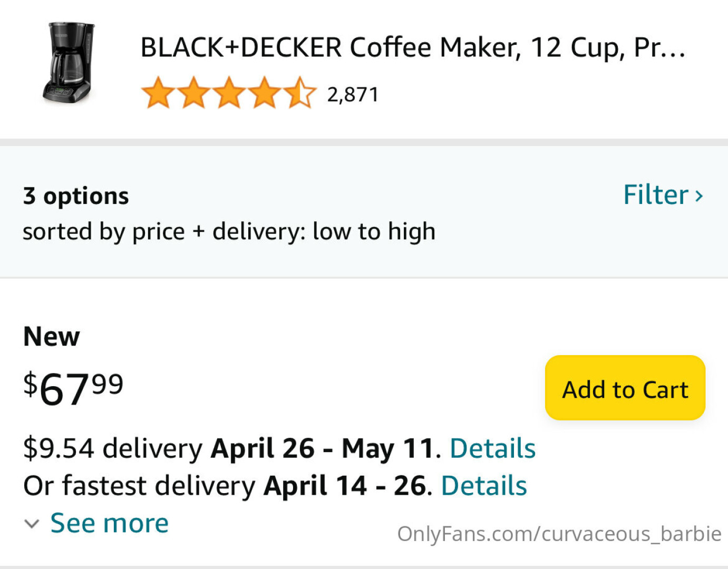The width and height of the screenshot is (728, 569).
Task: Open Details for fastest delivery option
Action: [x=483, y=486]
